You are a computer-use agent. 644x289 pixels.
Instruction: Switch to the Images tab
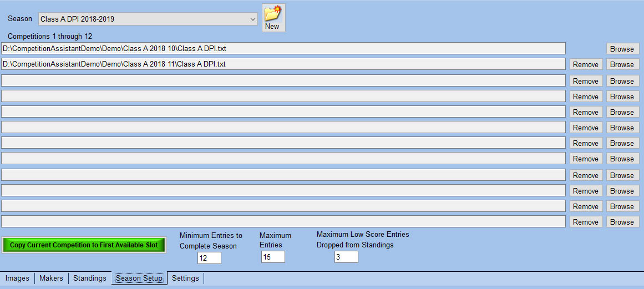pos(17,278)
